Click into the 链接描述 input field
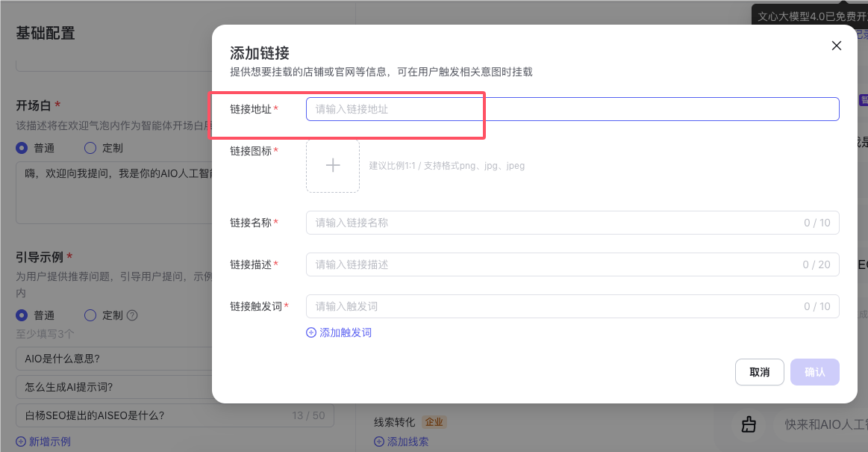Image resolution: width=868 pixels, height=452 pixels. tap(572, 264)
